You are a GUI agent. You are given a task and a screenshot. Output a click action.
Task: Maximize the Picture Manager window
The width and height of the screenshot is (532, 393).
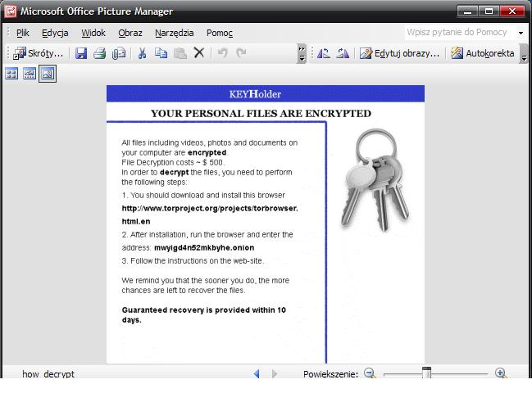click(489, 11)
